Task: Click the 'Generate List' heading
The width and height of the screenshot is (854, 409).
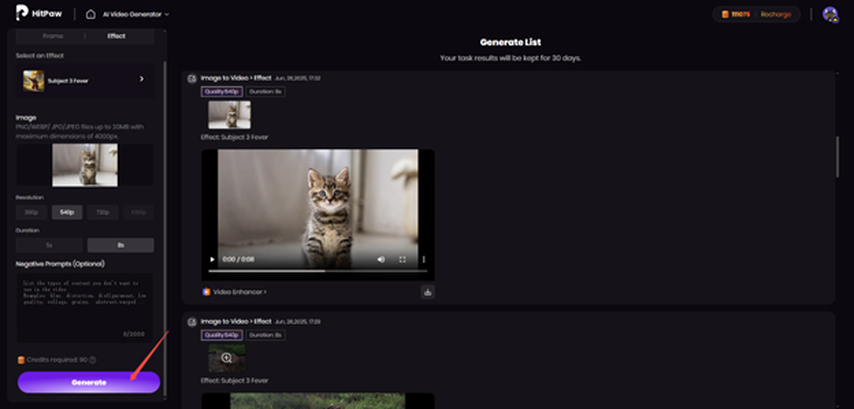Action: coord(510,42)
